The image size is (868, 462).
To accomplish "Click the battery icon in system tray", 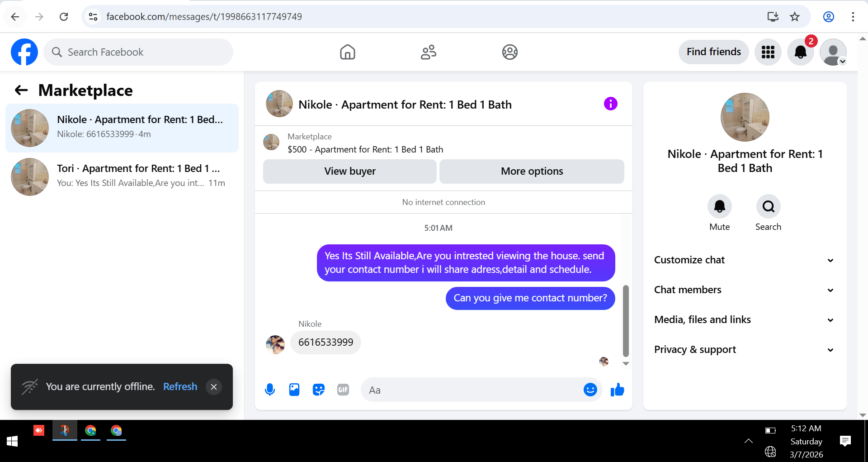I will (x=770, y=430).
